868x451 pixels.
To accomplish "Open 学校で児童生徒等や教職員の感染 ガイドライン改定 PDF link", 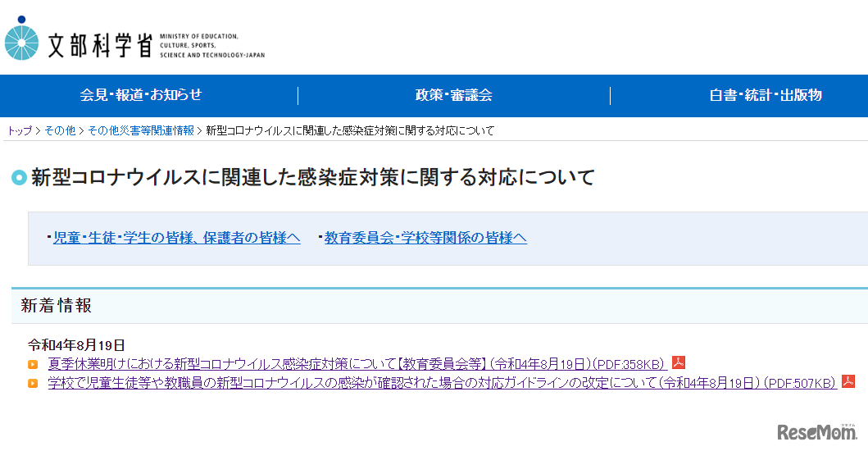I will click(x=443, y=383).
